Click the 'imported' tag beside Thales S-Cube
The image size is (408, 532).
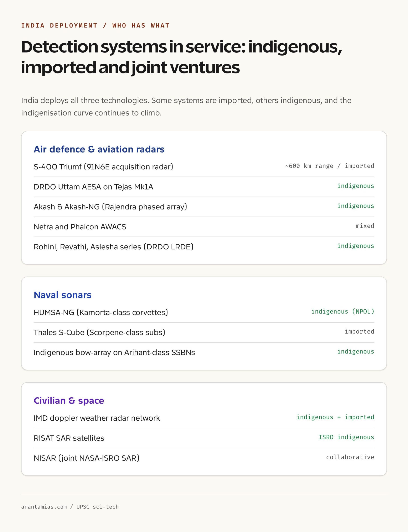[x=360, y=332]
